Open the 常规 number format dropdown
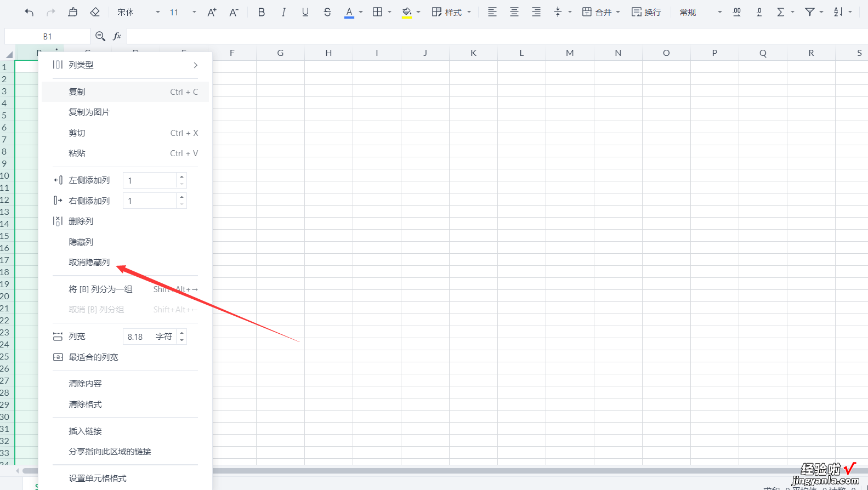 tap(701, 12)
